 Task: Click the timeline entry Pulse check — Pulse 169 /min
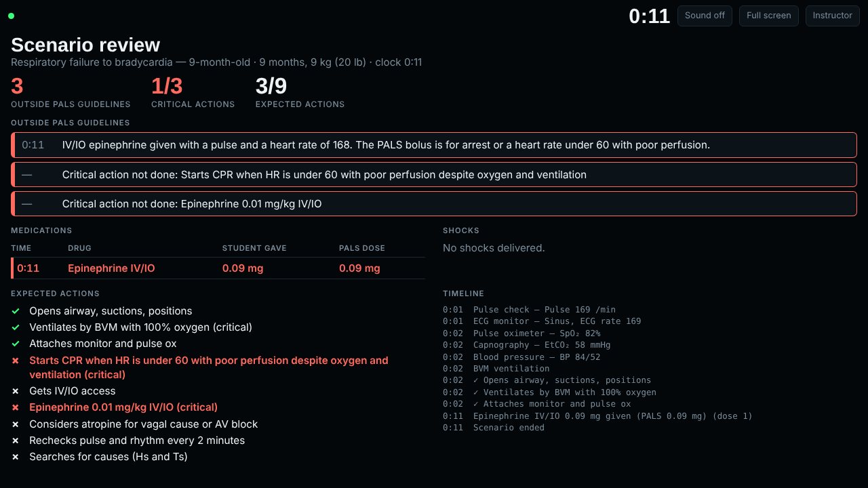pos(530,310)
